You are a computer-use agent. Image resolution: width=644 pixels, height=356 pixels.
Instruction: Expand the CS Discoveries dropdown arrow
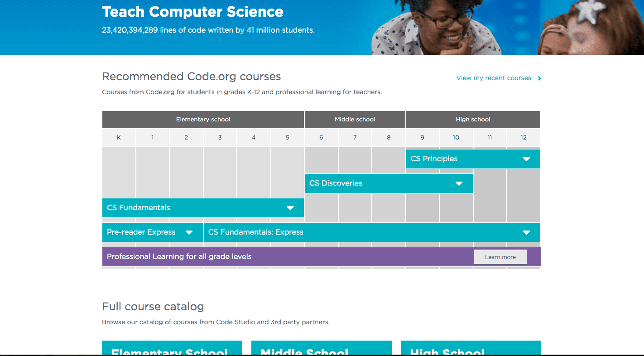tap(459, 183)
